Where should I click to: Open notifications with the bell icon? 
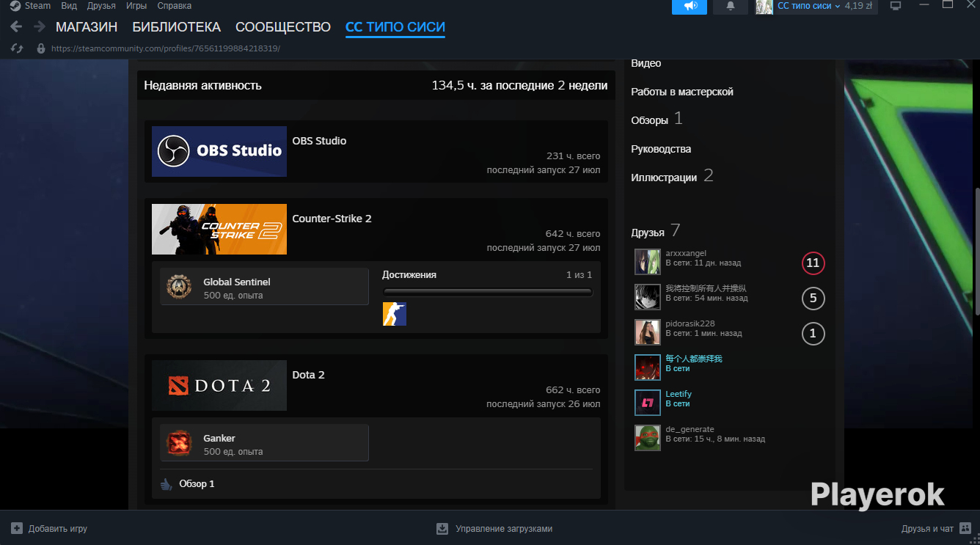(731, 6)
